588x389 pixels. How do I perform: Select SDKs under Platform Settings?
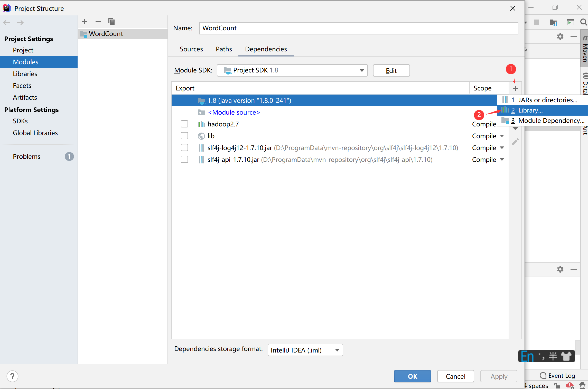[39, 121]
